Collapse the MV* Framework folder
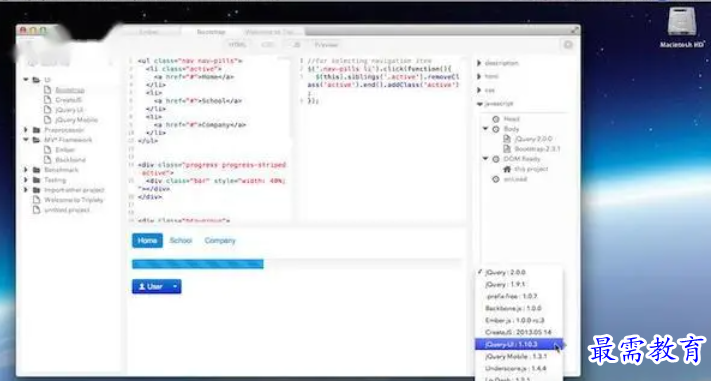The width and height of the screenshot is (712, 381). click(x=26, y=139)
